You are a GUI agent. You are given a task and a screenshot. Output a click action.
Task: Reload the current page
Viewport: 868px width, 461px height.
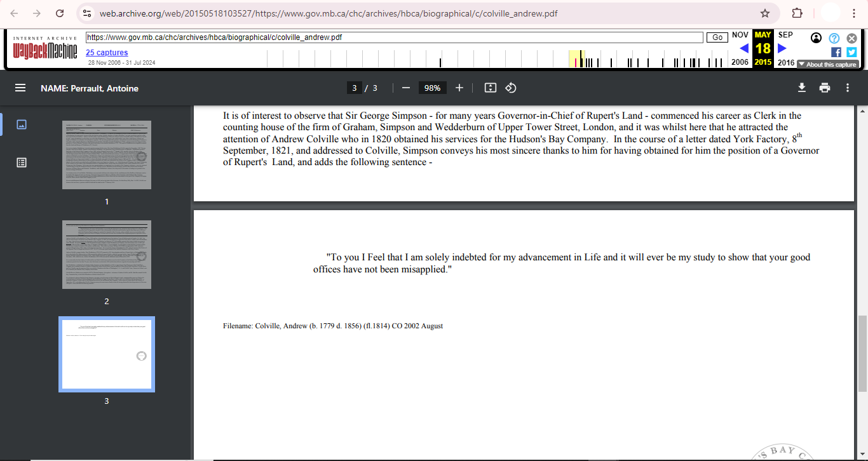pos(60,13)
